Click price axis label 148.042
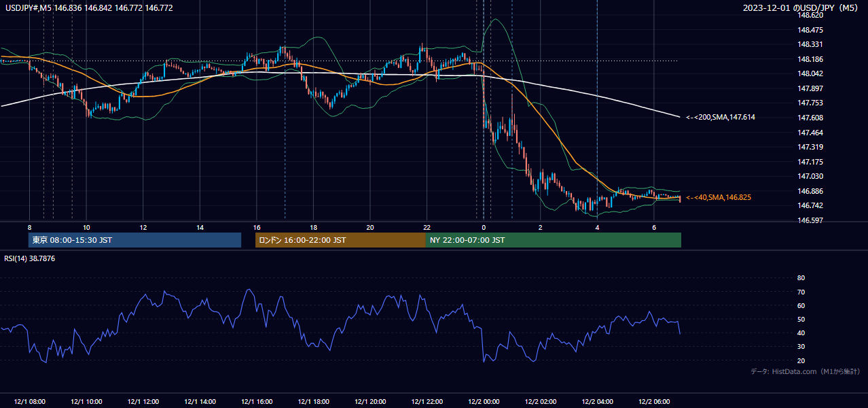 [x=810, y=74]
